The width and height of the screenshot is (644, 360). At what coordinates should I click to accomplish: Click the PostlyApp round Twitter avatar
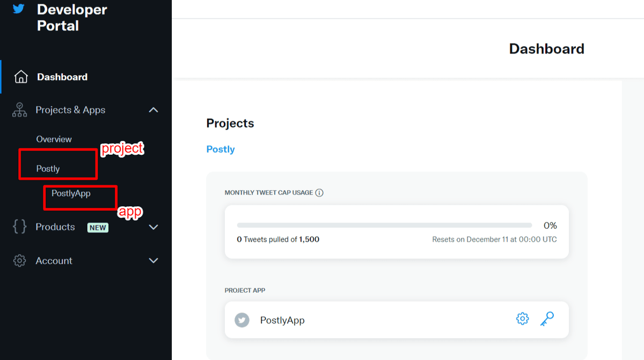point(242,320)
